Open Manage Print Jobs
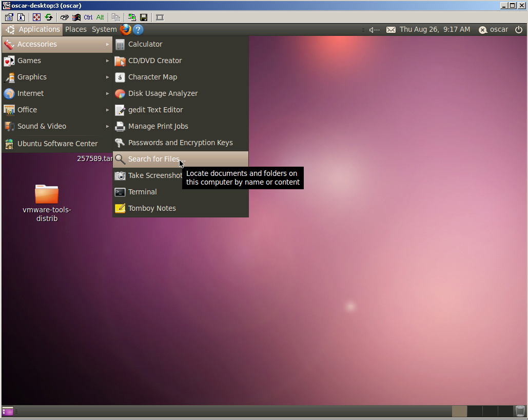Viewport: 528px width, 420px height. point(181,127)
